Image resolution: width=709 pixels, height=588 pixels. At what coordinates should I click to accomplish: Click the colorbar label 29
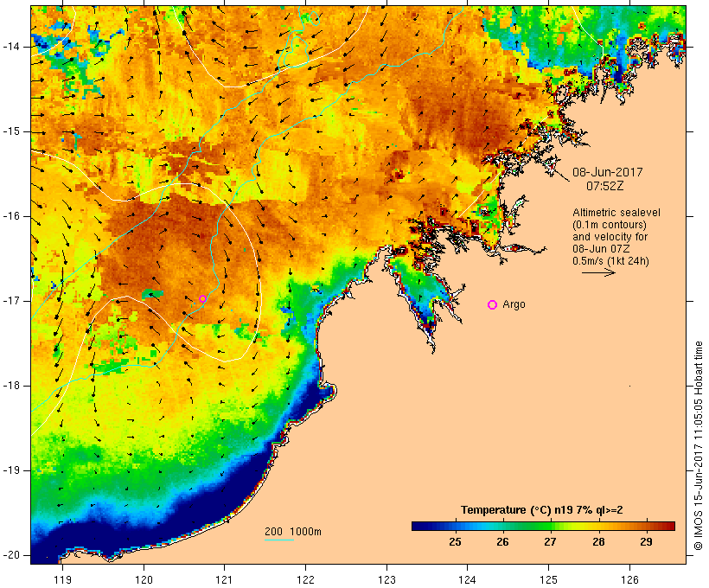pos(646,542)
